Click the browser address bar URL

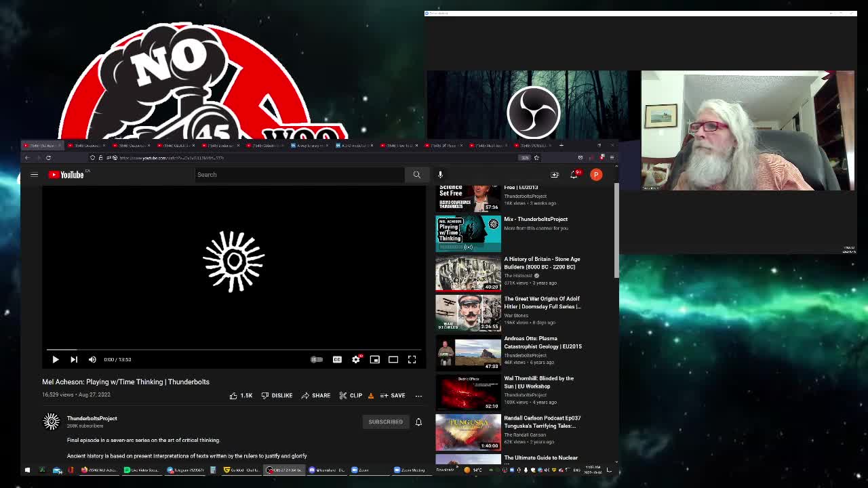click(x=172, y=158)
